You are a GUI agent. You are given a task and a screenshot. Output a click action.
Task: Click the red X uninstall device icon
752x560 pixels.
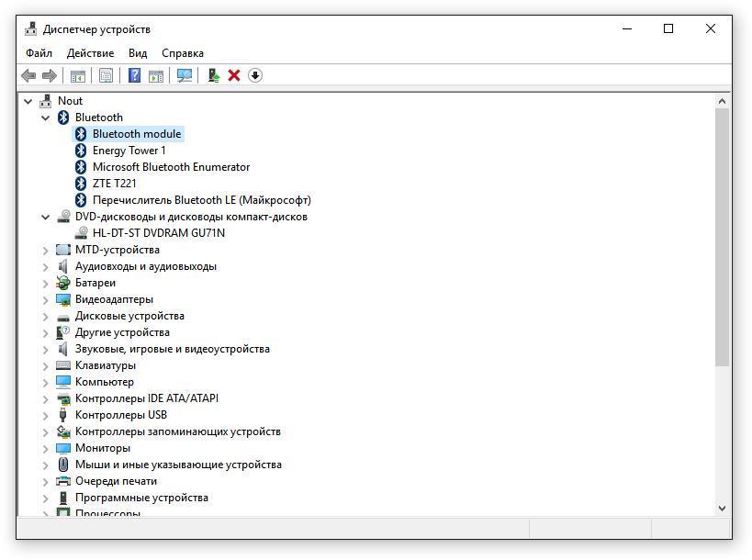[x=234, y=75]
